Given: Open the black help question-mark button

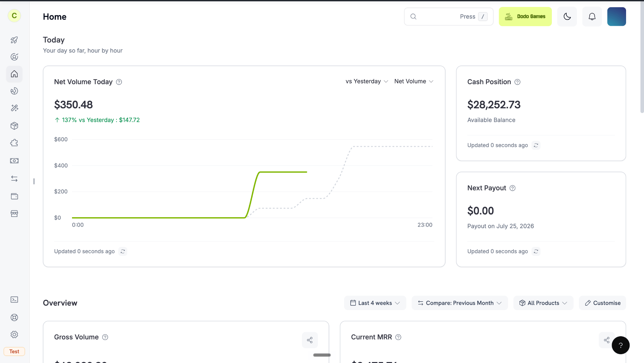Looking at the screenshot, I should coord(620,345).
